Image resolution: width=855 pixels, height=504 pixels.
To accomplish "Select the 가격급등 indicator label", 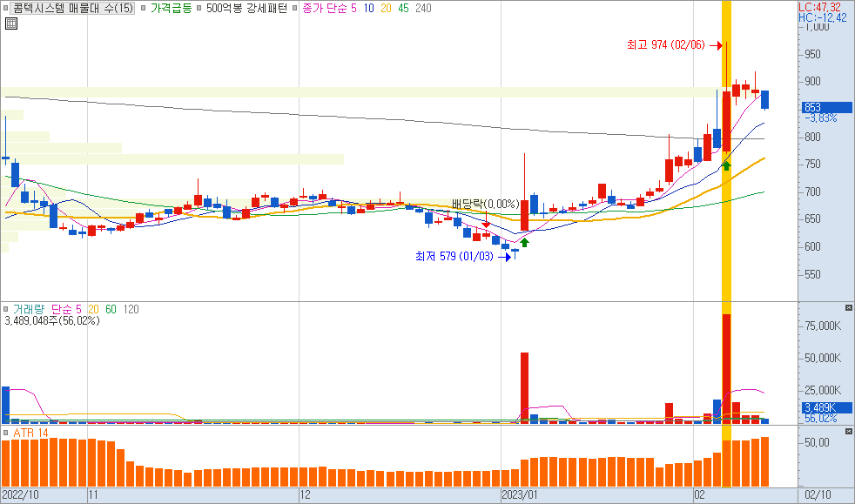I will (172, 8).
